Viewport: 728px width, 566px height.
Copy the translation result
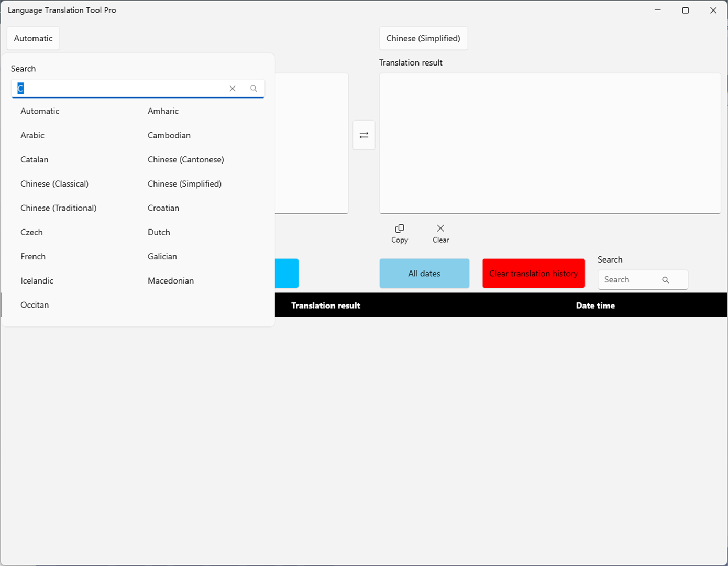coord(400,234)
